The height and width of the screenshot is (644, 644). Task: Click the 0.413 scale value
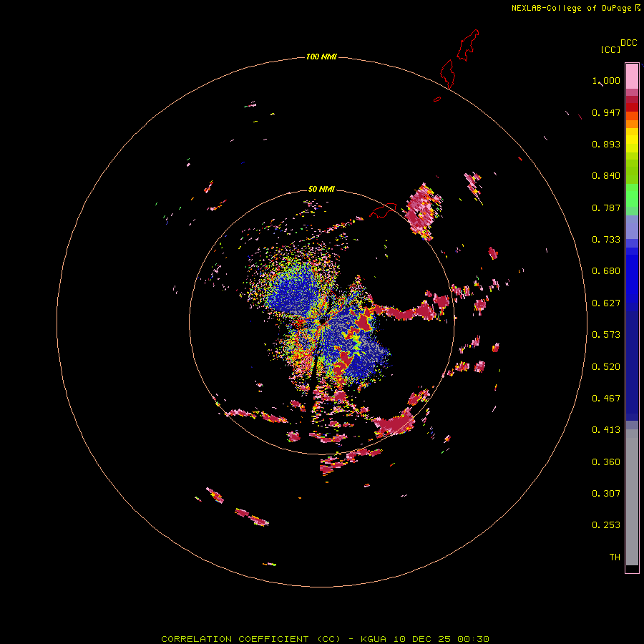coord(606,430)
